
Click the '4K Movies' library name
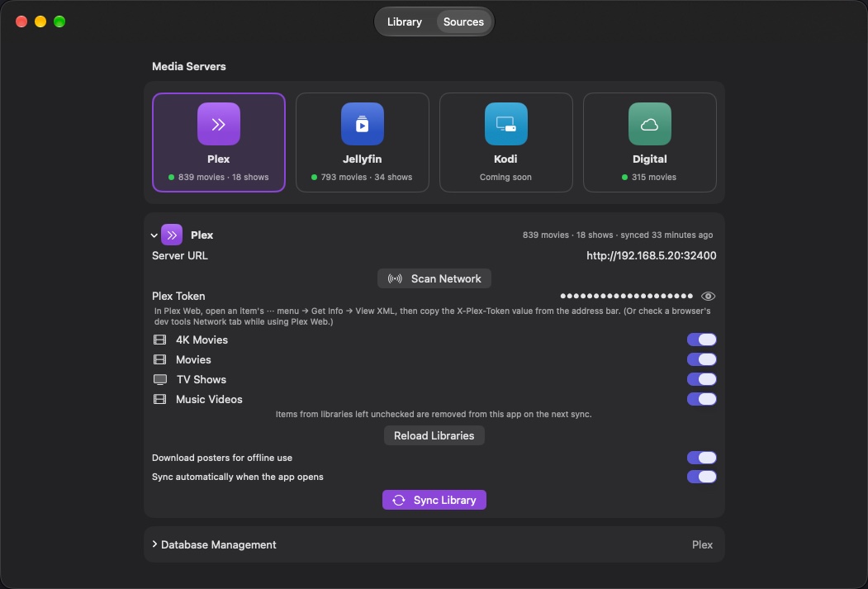coord(202,340)
